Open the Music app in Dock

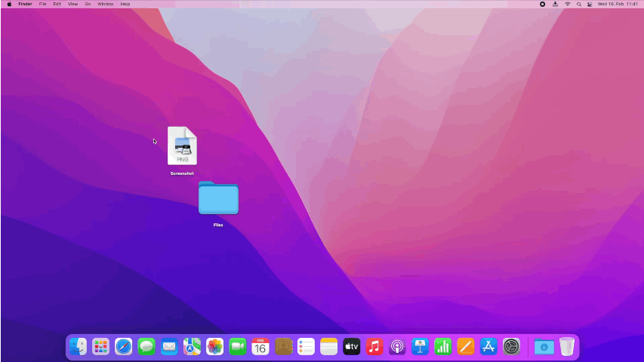(374, 347)
